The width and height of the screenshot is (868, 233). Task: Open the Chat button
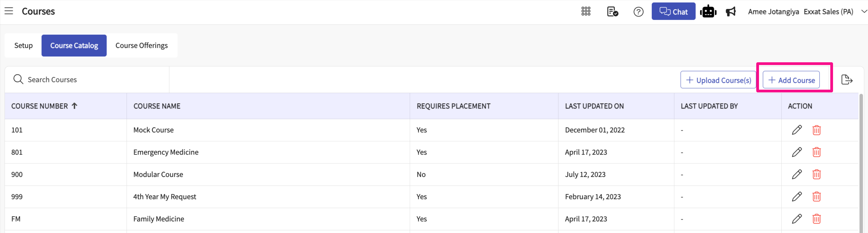[673, 12]
